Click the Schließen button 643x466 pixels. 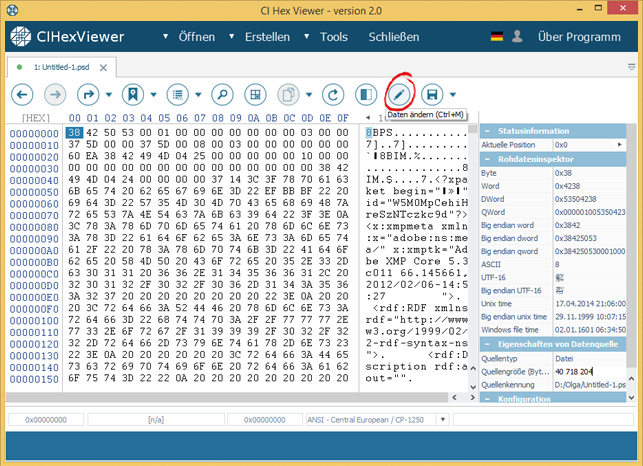[x=393, y=38]
